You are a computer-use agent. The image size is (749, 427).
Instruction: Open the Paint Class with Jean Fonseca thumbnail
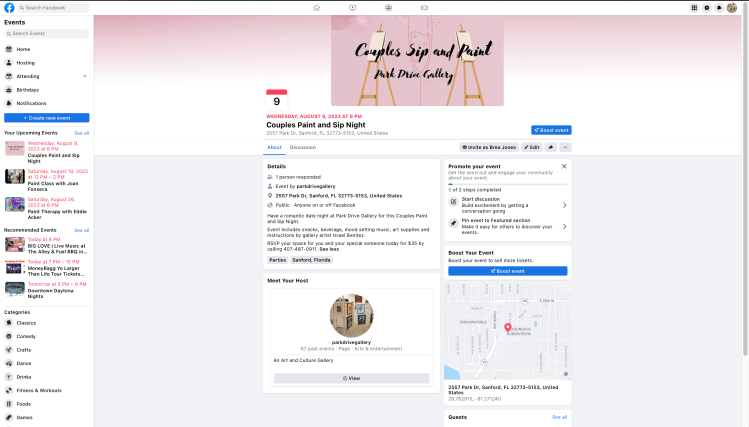15,176
